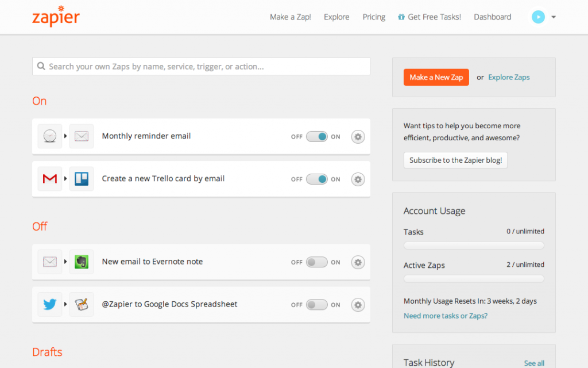
Task: Click Monthly Usage Resets In text
Action: click(470, 301)
